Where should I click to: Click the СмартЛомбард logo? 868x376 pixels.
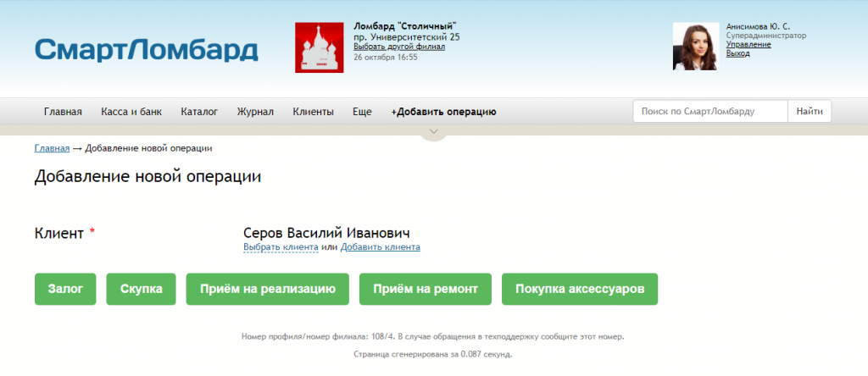tap(146, 50)
